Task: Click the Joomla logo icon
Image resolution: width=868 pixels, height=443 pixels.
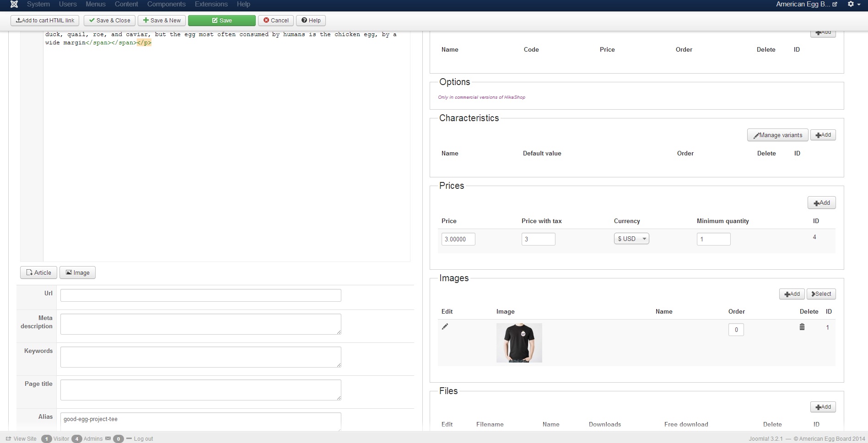Action: (x=14, y=4)
